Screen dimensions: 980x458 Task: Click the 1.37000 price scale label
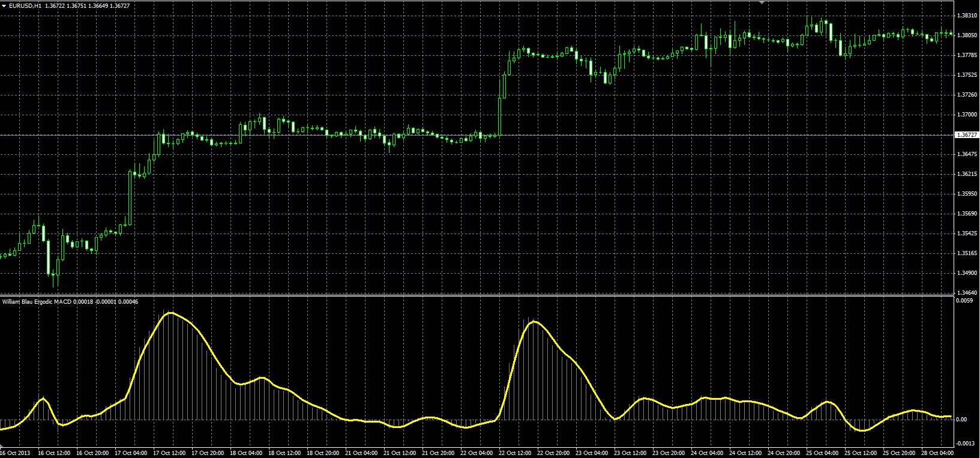coord(967,115)
